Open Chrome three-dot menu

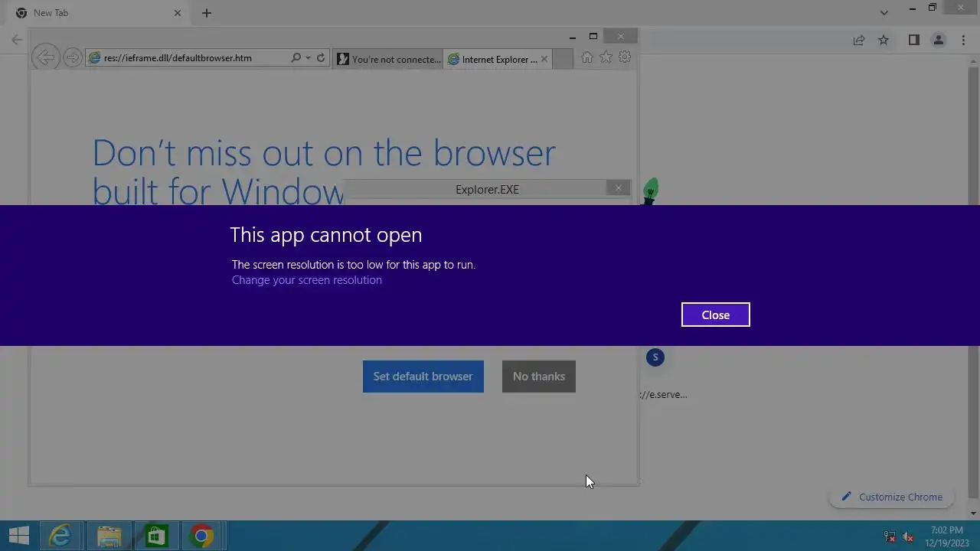[963, 40]
